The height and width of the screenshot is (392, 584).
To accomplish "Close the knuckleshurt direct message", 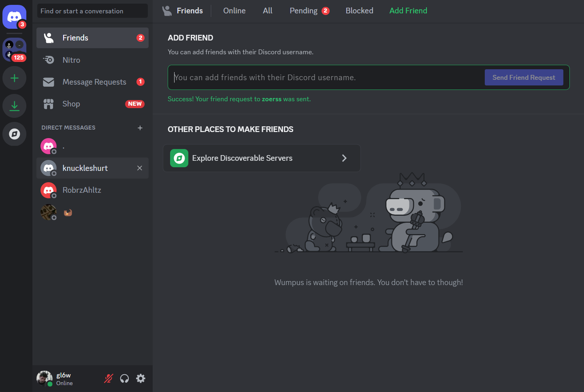I will point(140,168).
